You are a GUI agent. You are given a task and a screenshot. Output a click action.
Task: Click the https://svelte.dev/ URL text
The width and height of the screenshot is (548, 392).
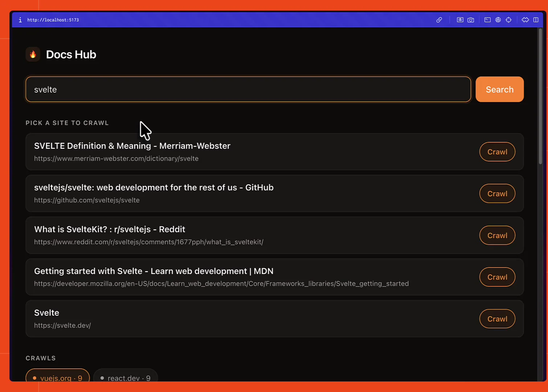tap(62, 326)
